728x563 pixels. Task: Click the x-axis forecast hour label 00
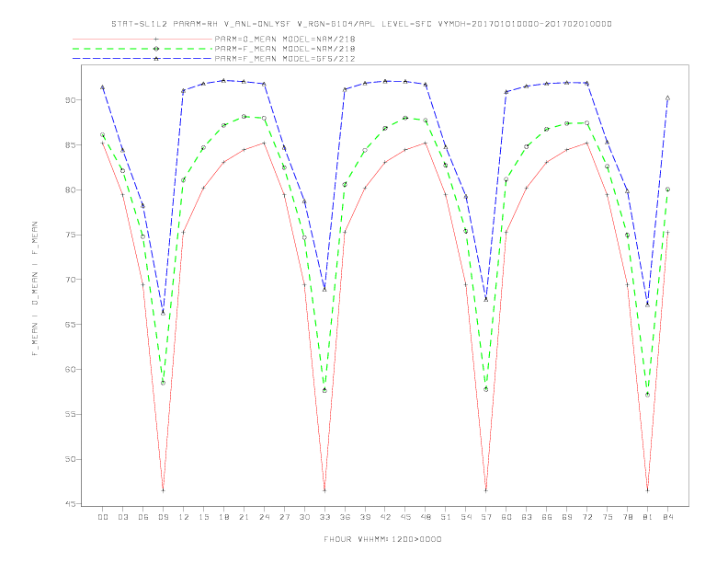tap(103, 517)
